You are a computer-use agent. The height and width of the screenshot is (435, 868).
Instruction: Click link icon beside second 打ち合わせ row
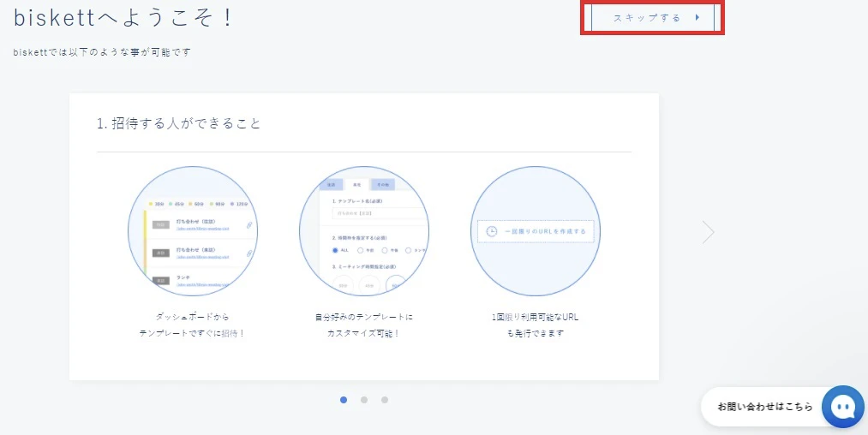[x=249, y=253]
